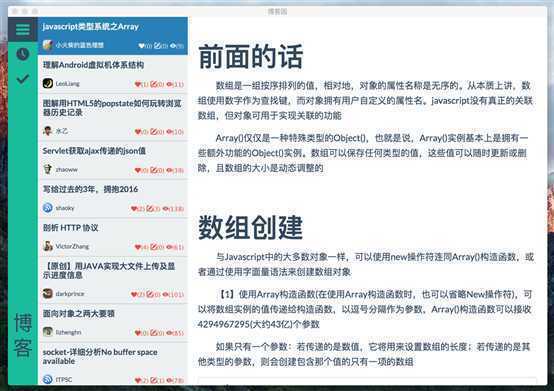This screenshot has width=554, height=391.
Task: Open the post socket-详细分析No buffer space available
Action: coord(100,356)
